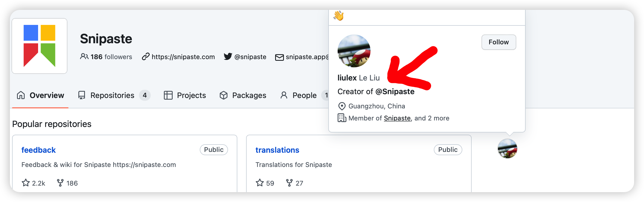Follow the user liulex
Screen dimensions: 644x202
pos(498,42)
